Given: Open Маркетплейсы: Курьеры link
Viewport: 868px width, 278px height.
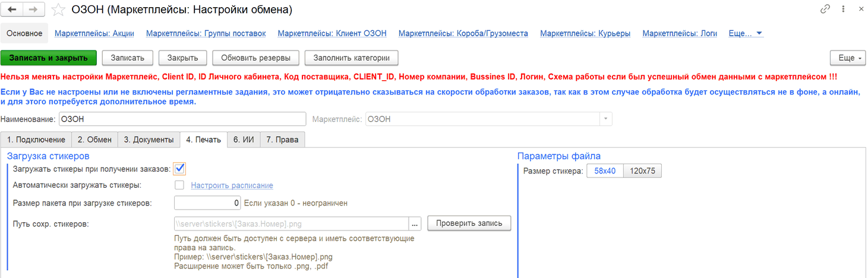Looking at the screenshot, I should tap(585, 33).
